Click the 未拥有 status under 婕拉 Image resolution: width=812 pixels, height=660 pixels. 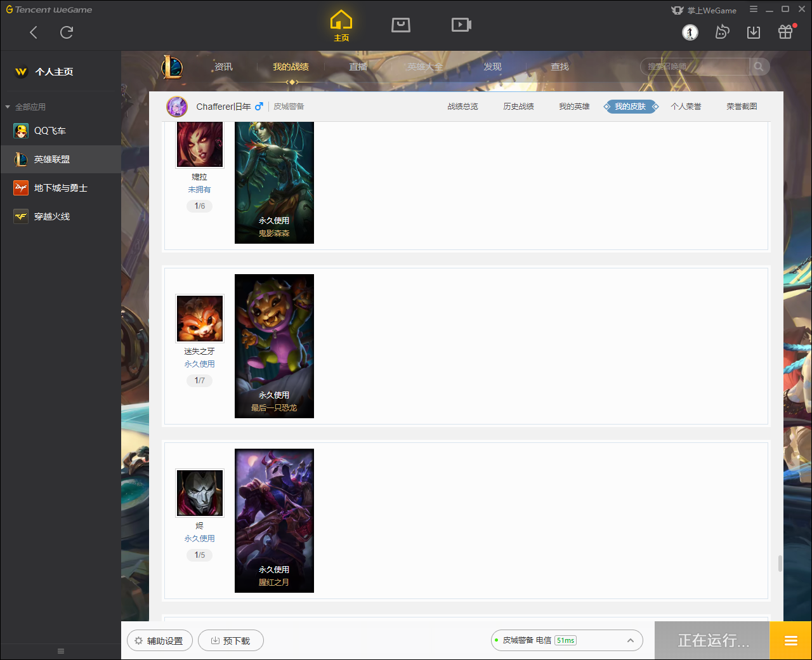click(199, 190)
